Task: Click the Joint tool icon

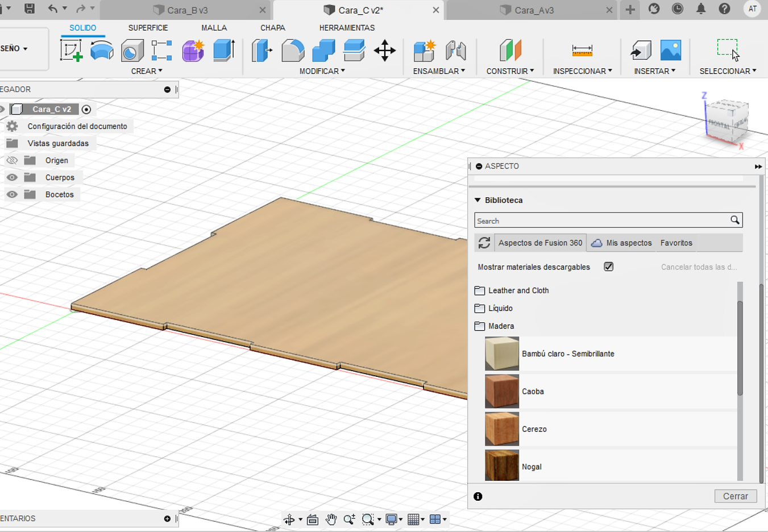Action: tap(455, 50)
